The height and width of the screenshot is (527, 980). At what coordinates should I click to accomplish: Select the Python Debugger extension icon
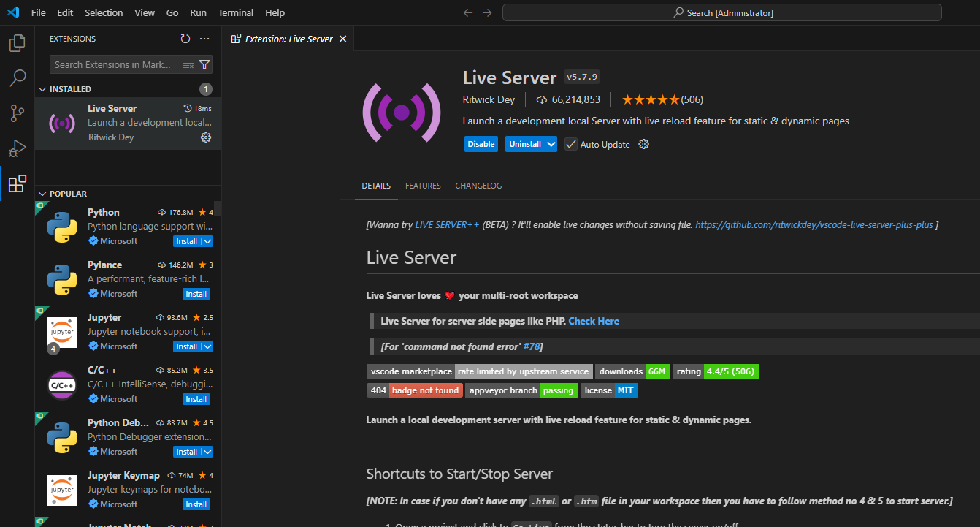pyautogui.click(x=62, y=437)
